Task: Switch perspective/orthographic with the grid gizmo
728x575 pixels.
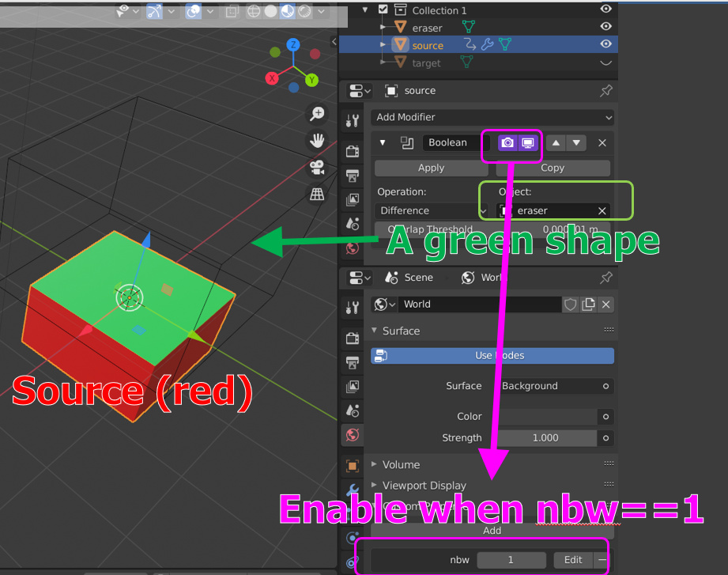Action: (318, 194)
